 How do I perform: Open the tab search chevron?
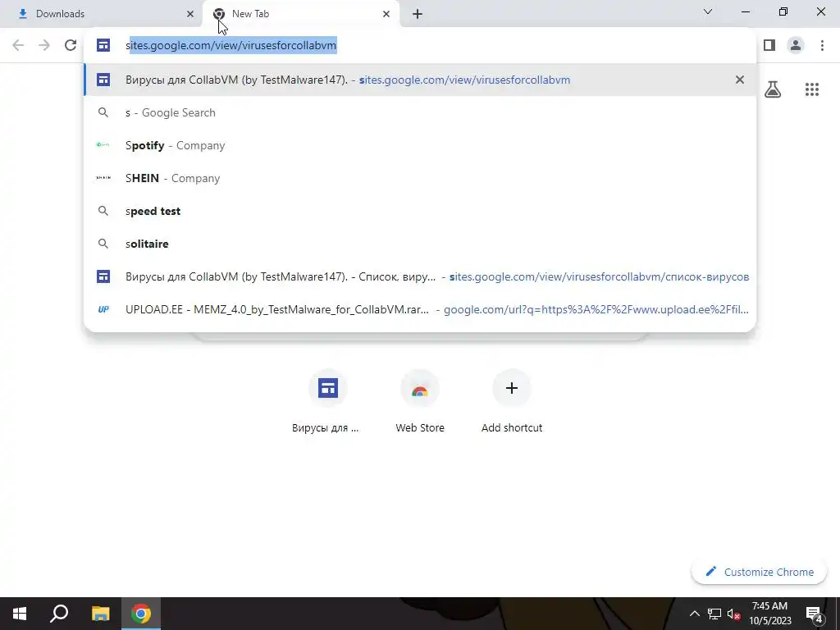click(708, 11)
